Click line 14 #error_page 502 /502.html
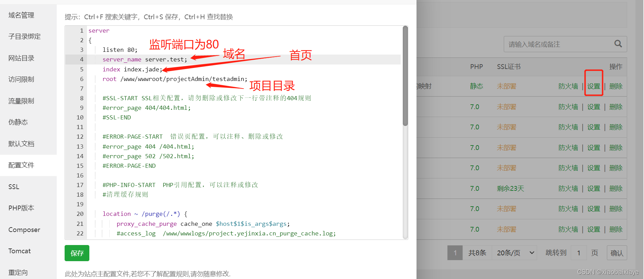This screenshot has width=644, height=279. pyautogui.click(x=148, y=156)
